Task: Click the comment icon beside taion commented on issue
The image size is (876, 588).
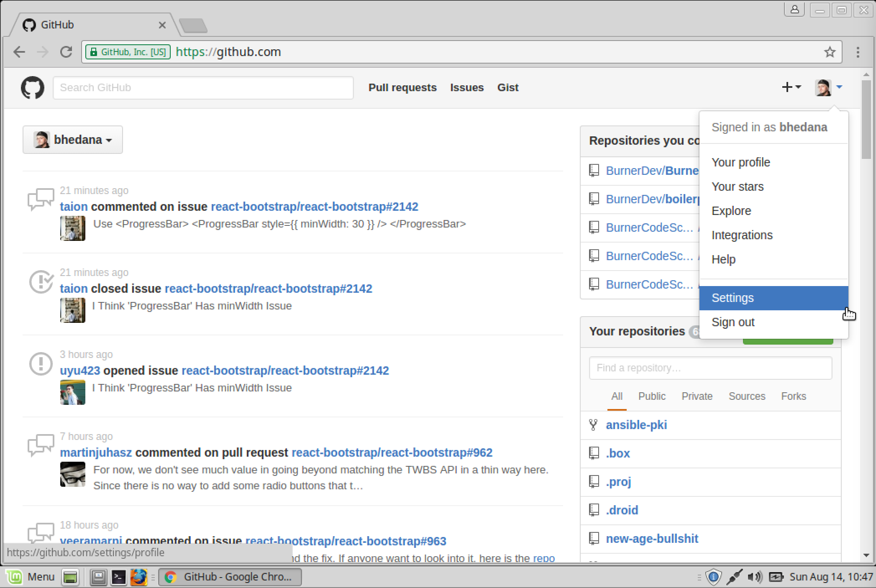Action: point(41,199)
